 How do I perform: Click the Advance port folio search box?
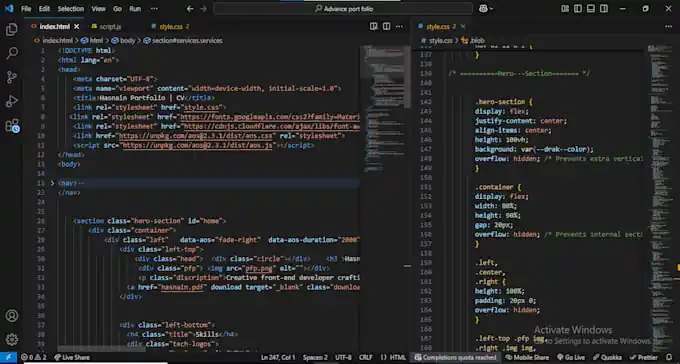tap(343, 9)
